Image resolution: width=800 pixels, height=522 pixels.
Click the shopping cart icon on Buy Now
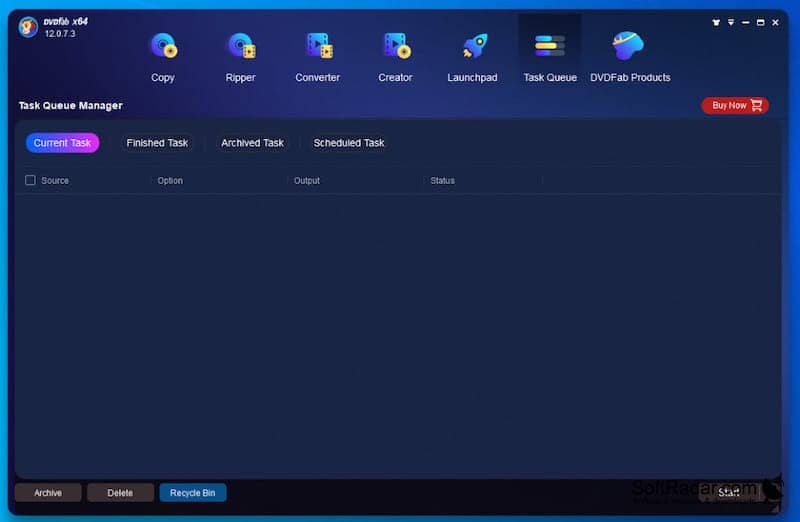coord(757,105)
